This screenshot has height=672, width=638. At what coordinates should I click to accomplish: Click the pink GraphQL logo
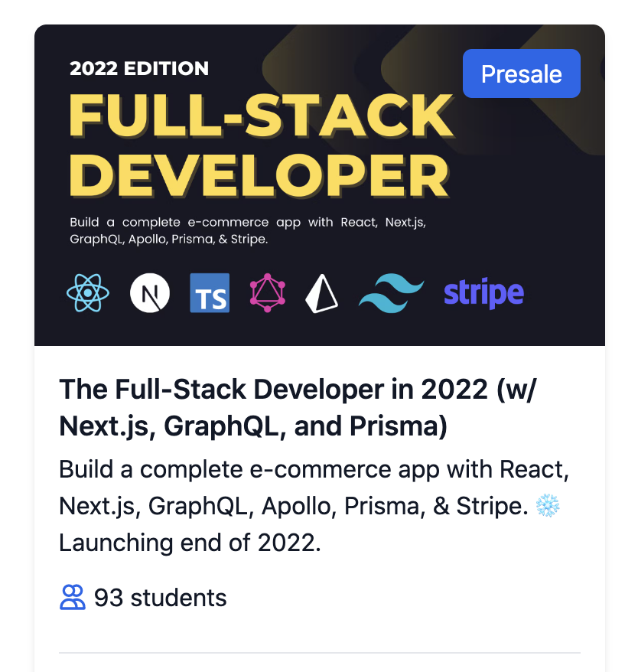coord(268,293)
